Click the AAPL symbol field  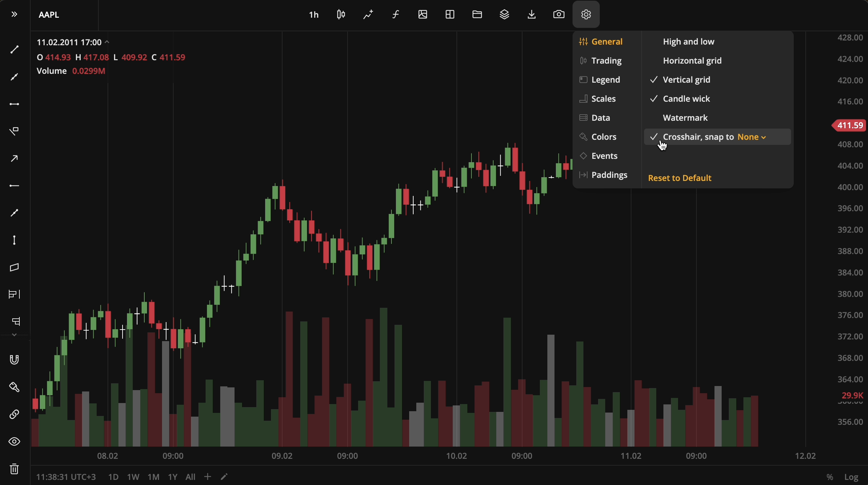coord(50,15)
